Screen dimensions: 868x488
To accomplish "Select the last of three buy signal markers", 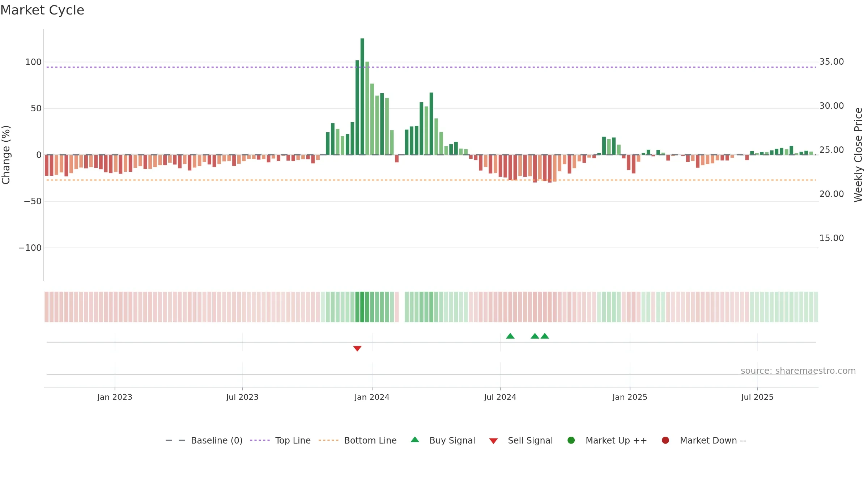I will [545, 336].
